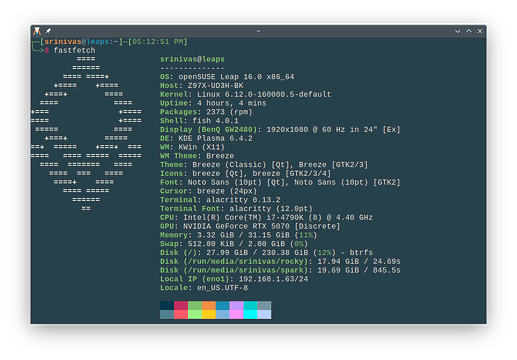
Task: Click kernel value 'Linux 6.12.0-160000.5-default'
Action: coord(264,94)
